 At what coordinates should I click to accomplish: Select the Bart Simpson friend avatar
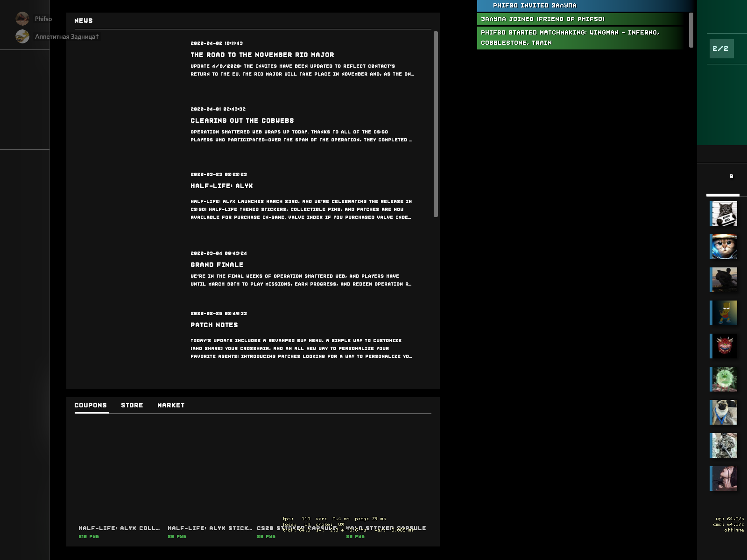pos(724,313)
